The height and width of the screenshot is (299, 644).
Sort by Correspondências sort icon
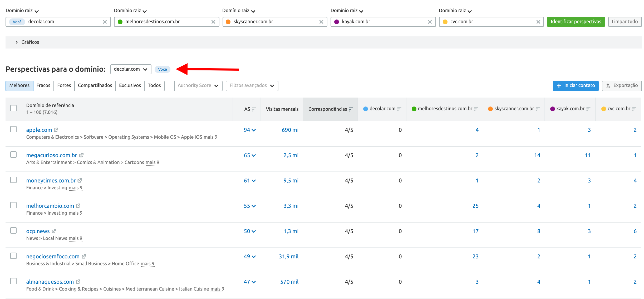[351, 109]
